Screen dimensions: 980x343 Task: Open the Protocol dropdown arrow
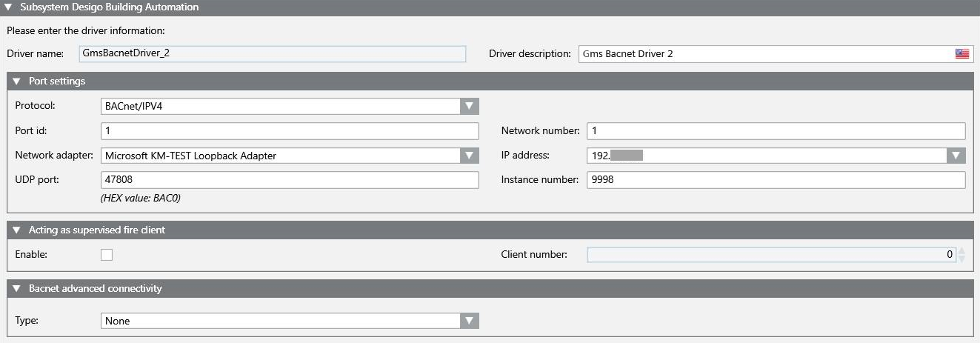[470, 106]
